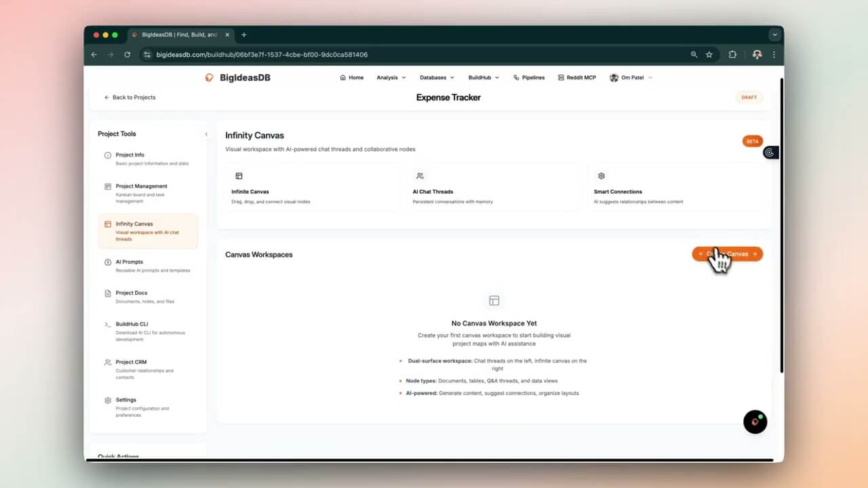The width and height of the screenshot is (868, 488).
Task: Click the Create Canvas button
Action: click(727, 254)
